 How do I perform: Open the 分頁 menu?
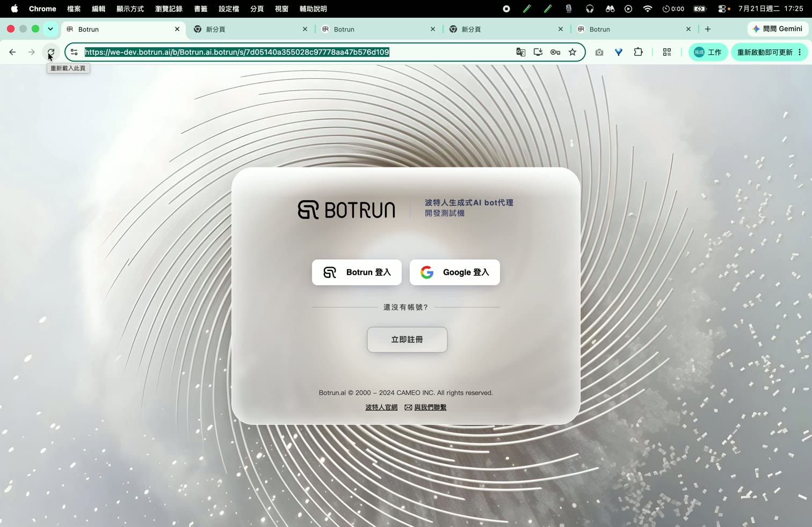point(257,9)
